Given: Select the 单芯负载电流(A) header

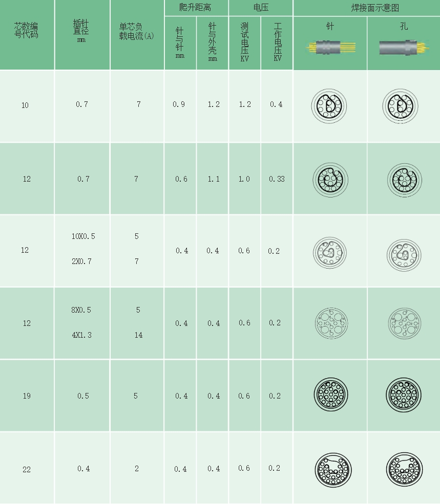Looking at the screenshot, I should (x=137, y=32).
